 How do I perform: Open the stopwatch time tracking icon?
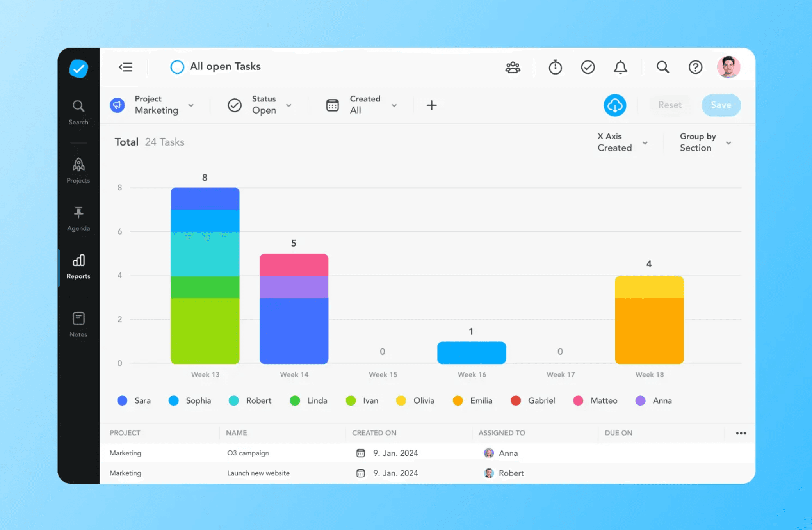555,68
